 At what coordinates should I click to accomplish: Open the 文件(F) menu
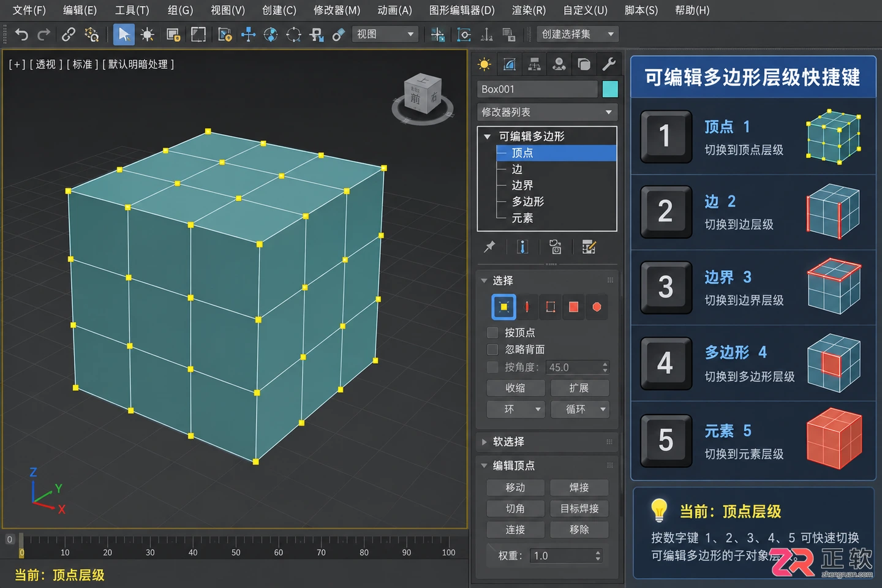[x=29, y=10]
